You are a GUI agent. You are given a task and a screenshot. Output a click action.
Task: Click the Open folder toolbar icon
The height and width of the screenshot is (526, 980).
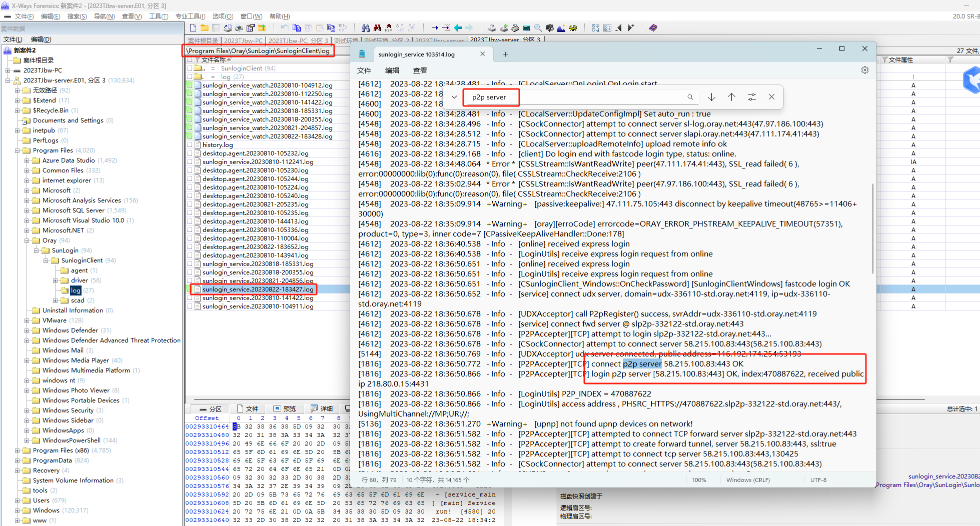click(x=205, y=28)
